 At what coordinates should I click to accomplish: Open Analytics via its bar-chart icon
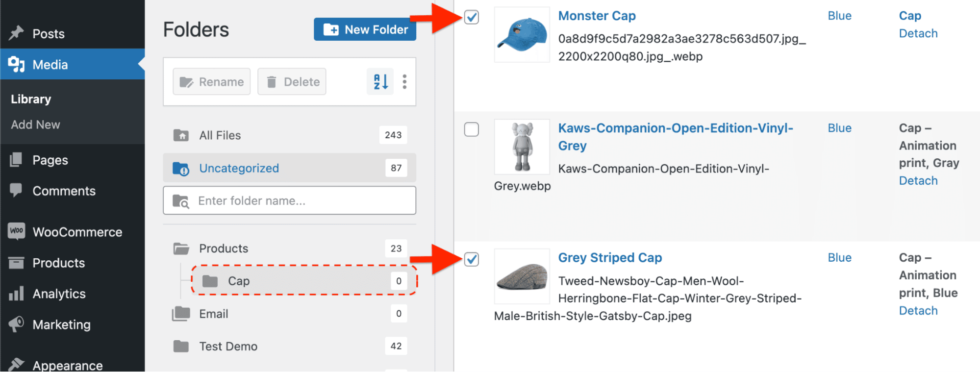(16, 294)
